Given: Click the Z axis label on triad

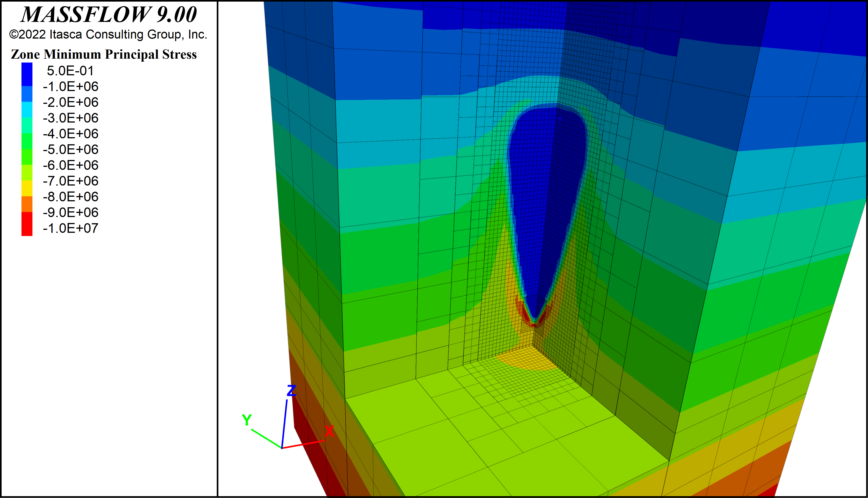Looking at the screenshot, I should 291,391.
